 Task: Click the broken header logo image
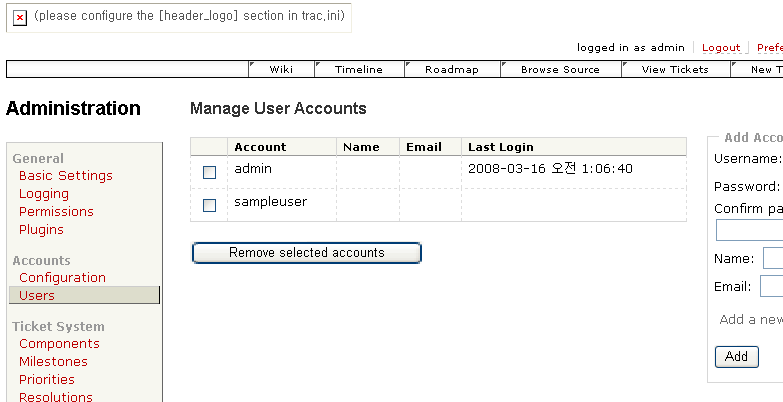pyautogui.click(x=20, y=18)
